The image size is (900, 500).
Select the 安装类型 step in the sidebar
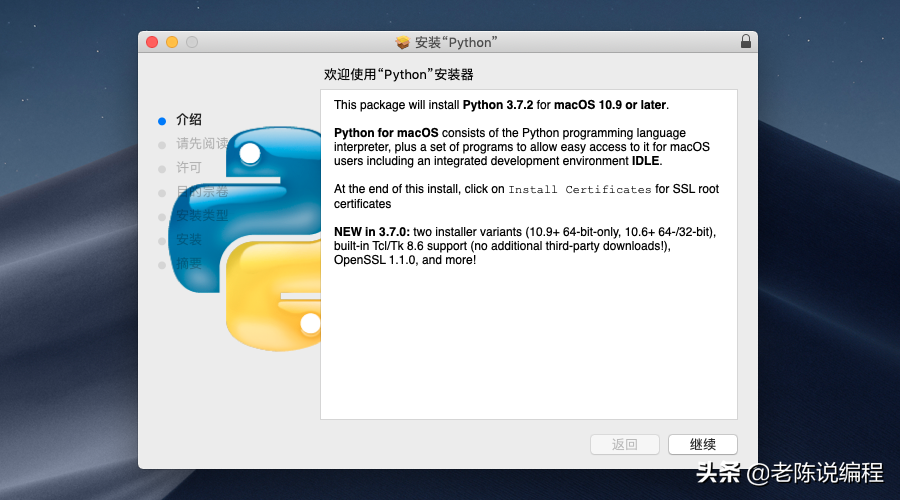click(x=202, y=216)
